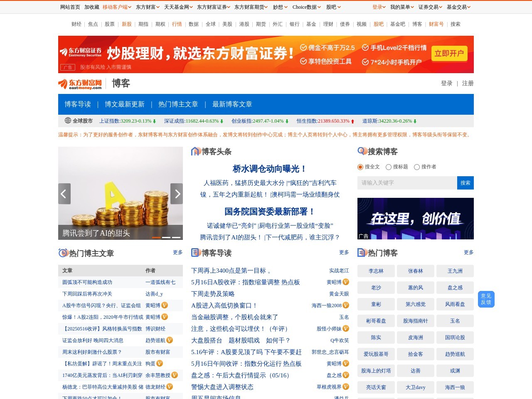Open 登录 link in blog header
Image resolution: width=532 pixels, height=399 pixels.
tap(447, 84)
